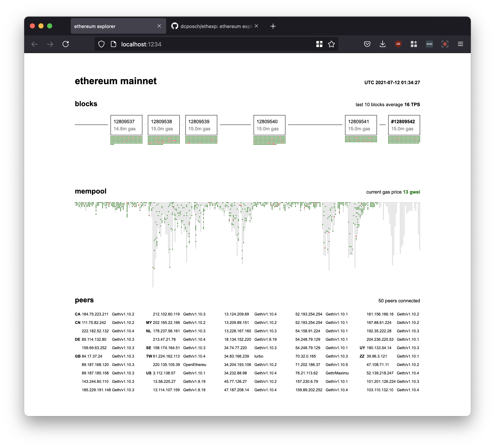The height and width of the screenshot is (448, 495).
Task: Enable tracking protection via the shield icon
Action: click(101, 44)
